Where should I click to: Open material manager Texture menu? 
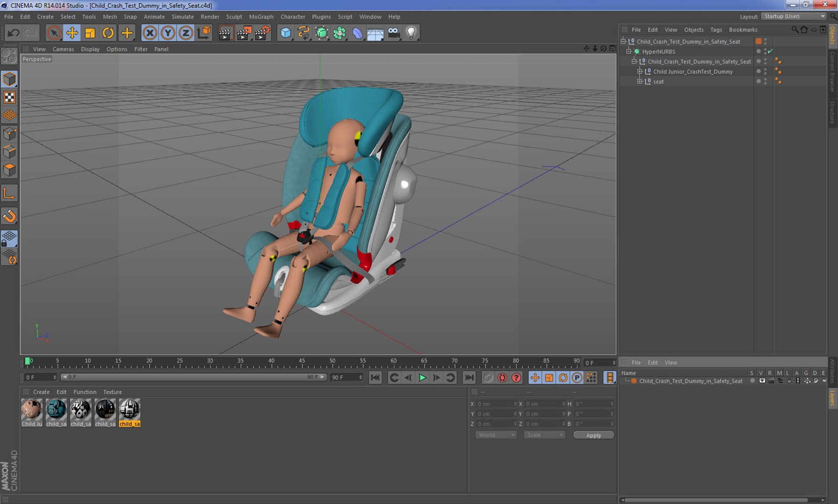pyautogui.click(x=112, y=392)
